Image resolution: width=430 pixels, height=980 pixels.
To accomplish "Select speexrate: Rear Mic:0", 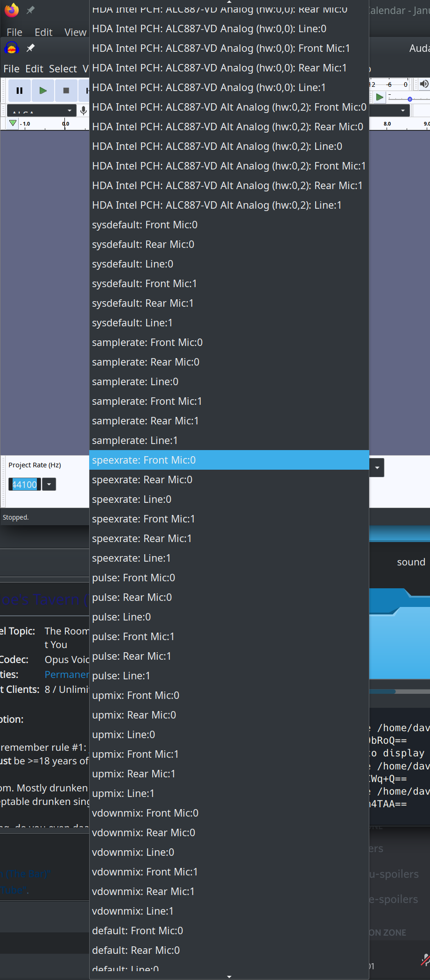I will [x=229, y=479].
